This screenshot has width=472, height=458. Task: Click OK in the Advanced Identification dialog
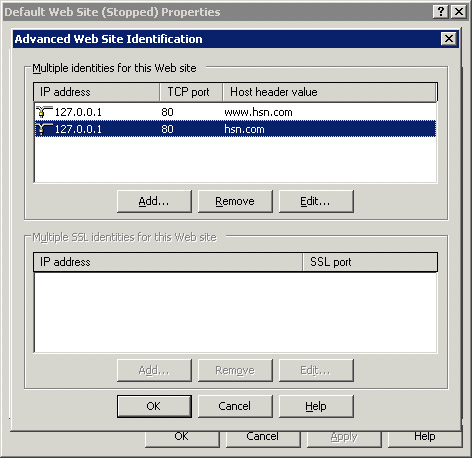154,406
